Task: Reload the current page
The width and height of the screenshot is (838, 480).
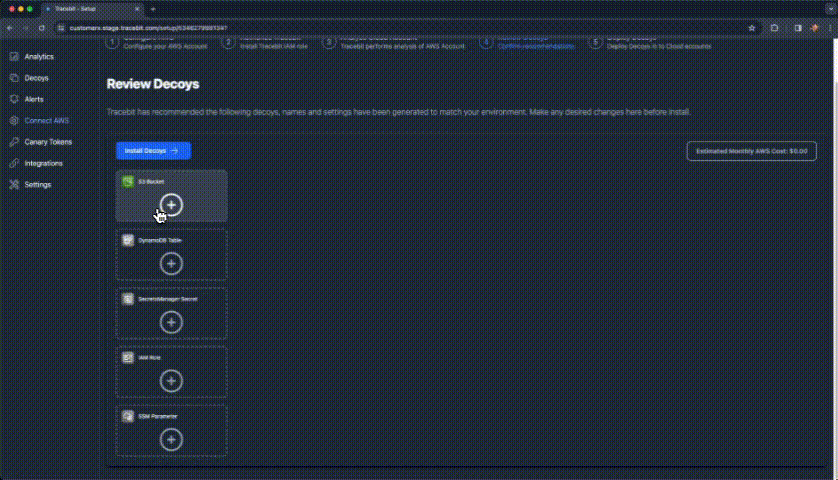Action: click(42, 28)
